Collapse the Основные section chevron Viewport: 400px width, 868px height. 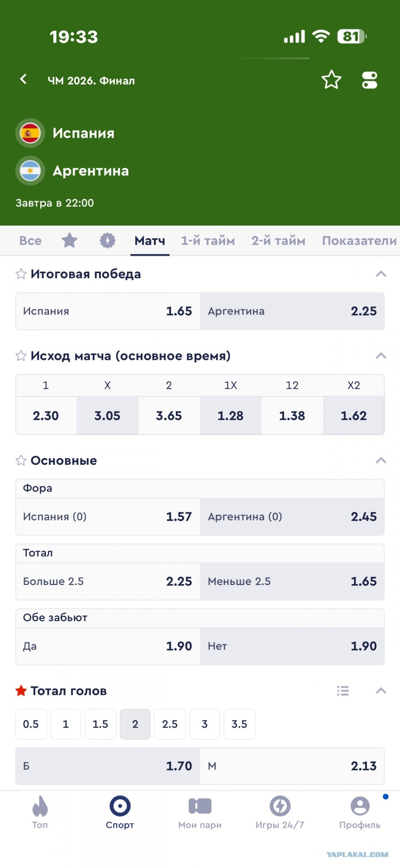381,461
